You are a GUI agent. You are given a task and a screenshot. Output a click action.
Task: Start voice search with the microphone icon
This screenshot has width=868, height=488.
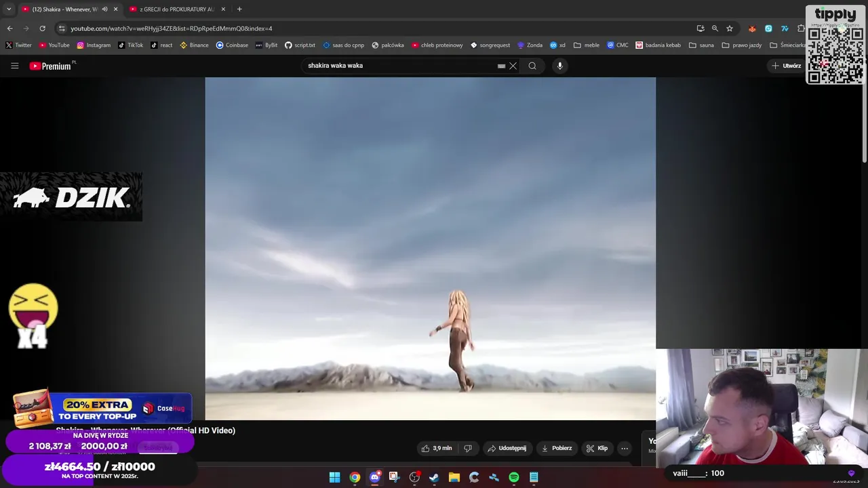pos(559,66)
